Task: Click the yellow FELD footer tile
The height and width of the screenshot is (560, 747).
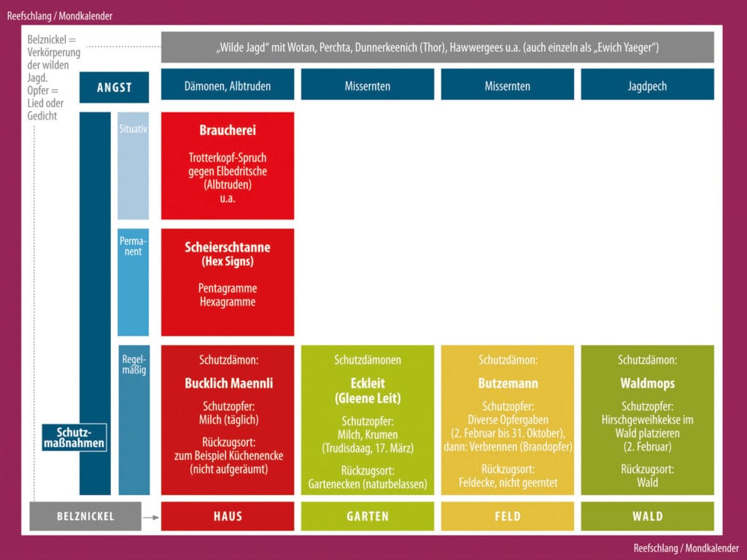Action: (507, 516)
